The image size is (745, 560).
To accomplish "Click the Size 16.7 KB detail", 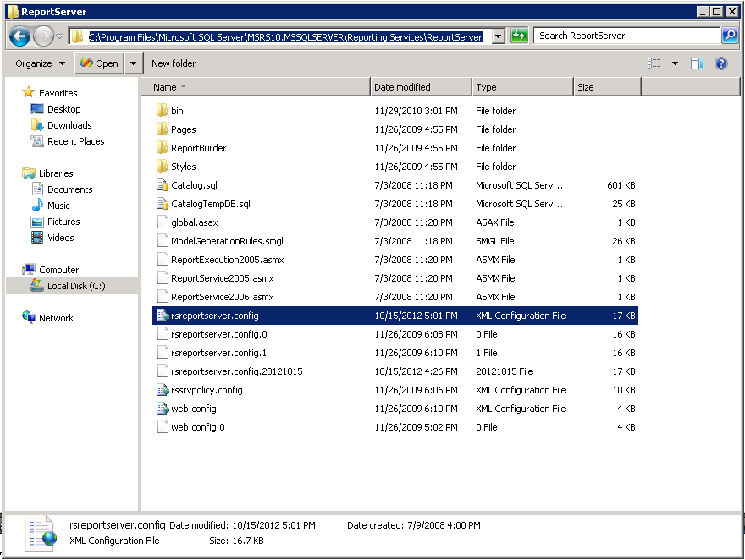I will click(x=236, y=541).
